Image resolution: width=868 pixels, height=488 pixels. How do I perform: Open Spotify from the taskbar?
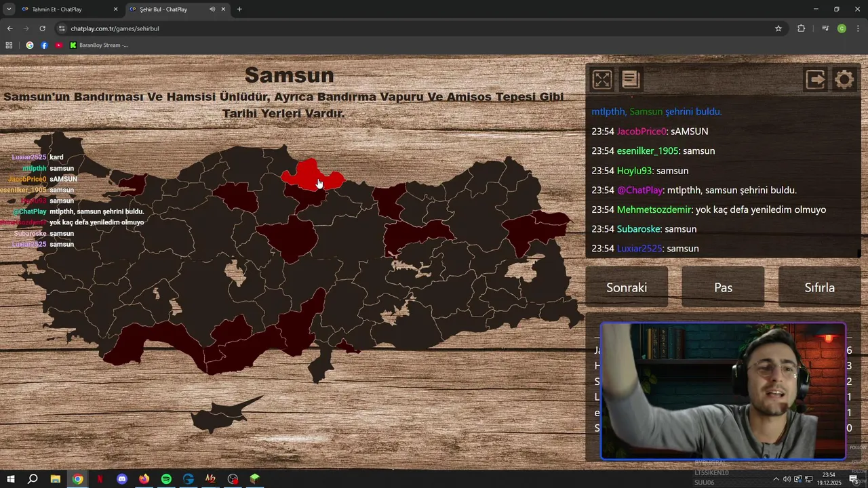166,479
